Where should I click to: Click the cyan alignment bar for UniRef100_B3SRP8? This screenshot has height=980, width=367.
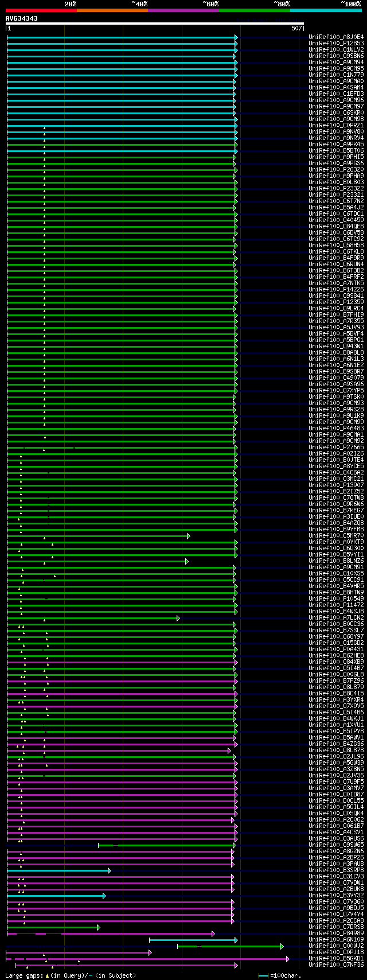pos(58,870)
